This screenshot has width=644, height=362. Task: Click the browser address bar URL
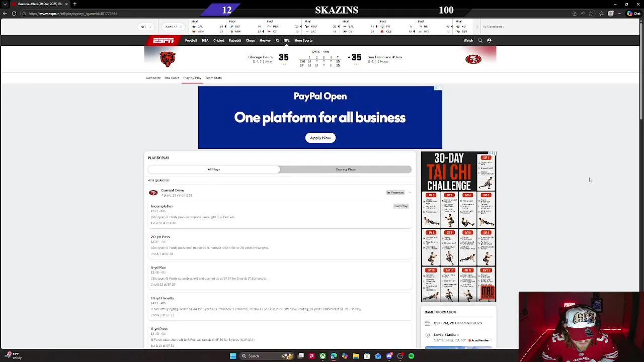pyautogui.click(x=73, y=14)
